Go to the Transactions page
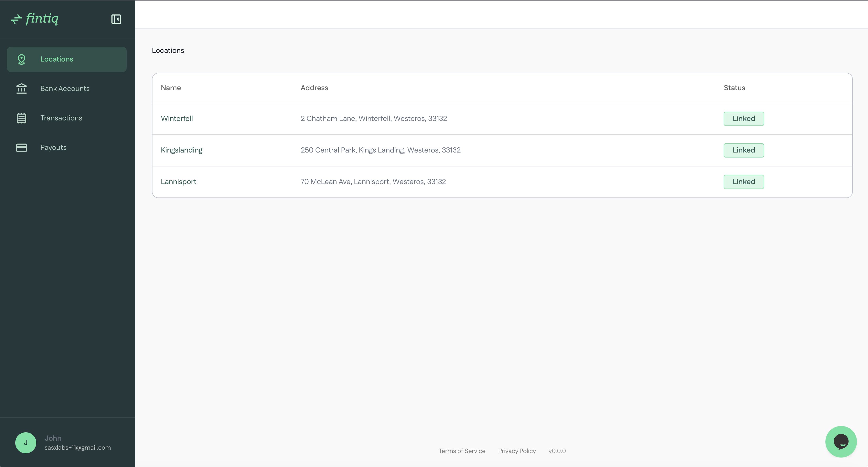Viewport: 868px width, 467px height. [61, 118]
